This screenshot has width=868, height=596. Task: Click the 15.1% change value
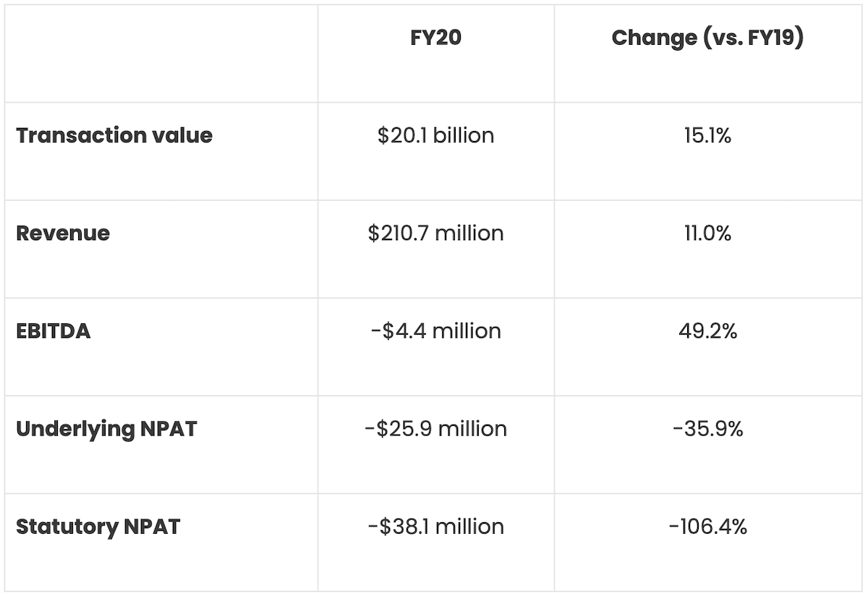click(x=707, y=135)
